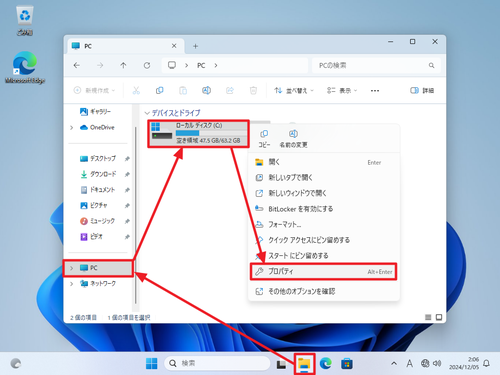Click the Paste toolbar icon

pyautogui.click(x=183, y=90)
